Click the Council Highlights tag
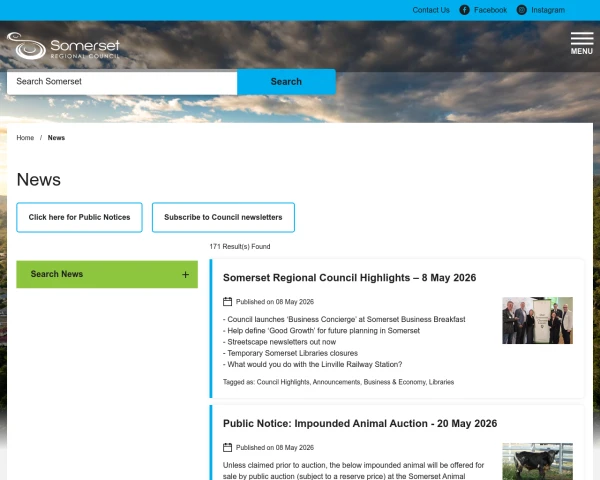600x480 pixels. coord(283,382)
